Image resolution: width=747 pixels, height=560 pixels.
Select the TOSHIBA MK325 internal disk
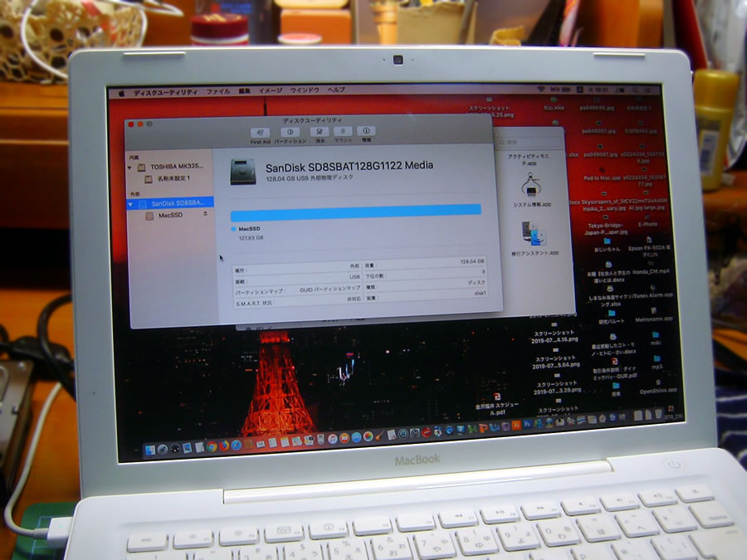click(x=170, y=167)
